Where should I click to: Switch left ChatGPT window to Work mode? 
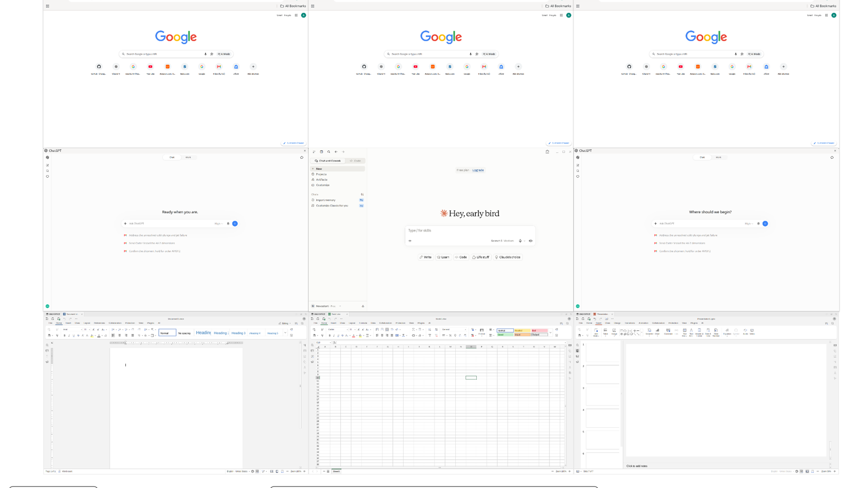click(x=188, y=157)
